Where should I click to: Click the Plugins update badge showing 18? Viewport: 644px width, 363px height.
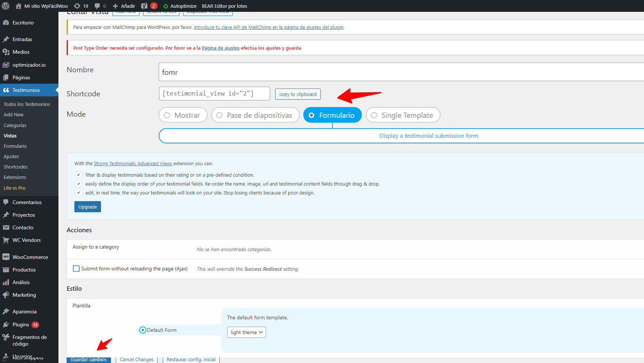click(x=36, y=325)
